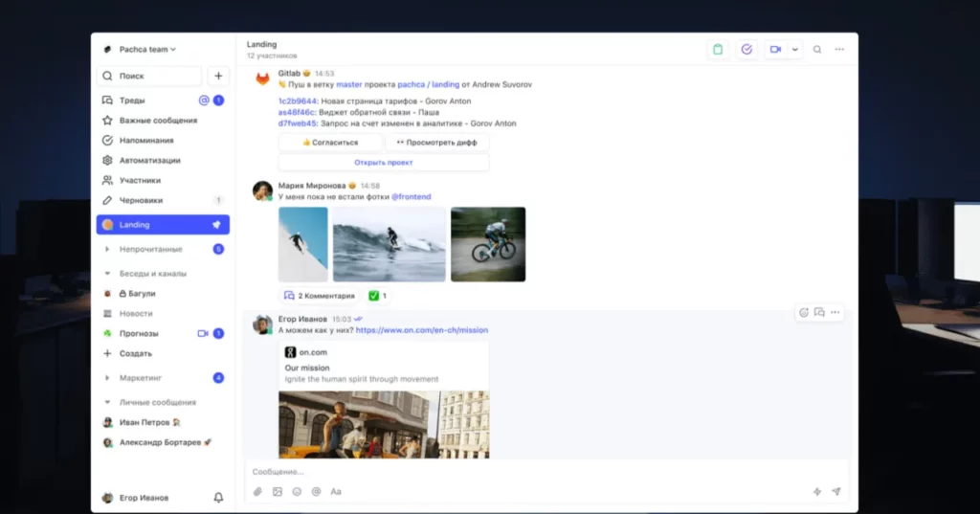Screen dimensions: 980x514
Task: Click the send message arrow icon
Action: coord(835,492)
